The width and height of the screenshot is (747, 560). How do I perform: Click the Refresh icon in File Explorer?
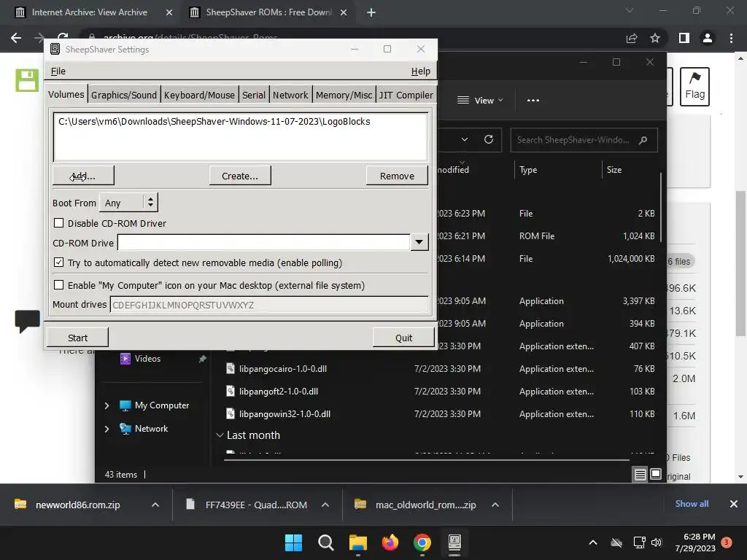click(488, 139)
